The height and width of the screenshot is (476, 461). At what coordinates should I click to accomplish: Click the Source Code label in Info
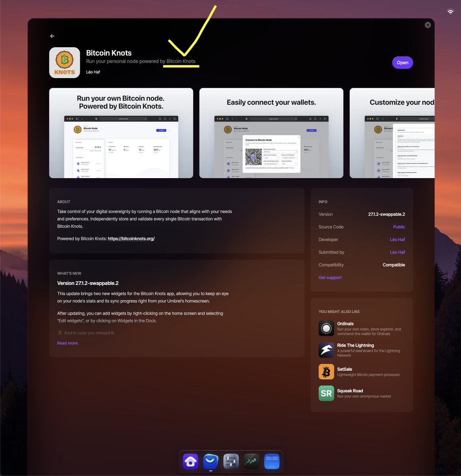(x=331, y=227)
